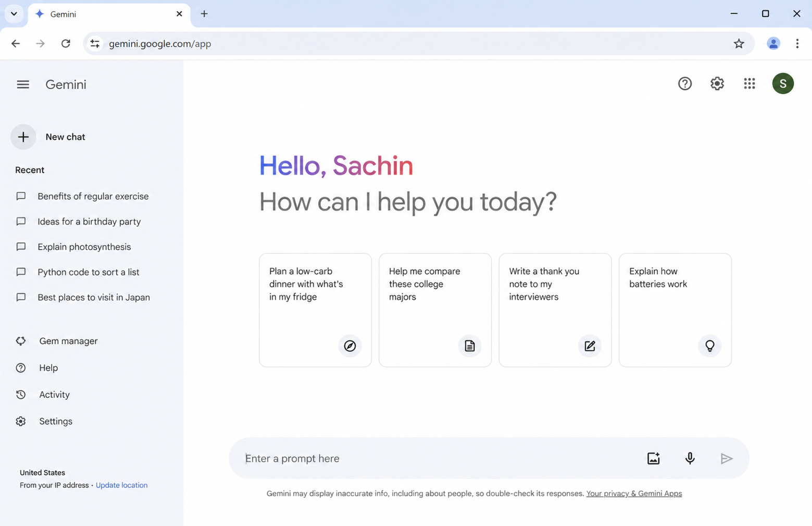Click the upload image icon in prompt bar

[654, 458]
